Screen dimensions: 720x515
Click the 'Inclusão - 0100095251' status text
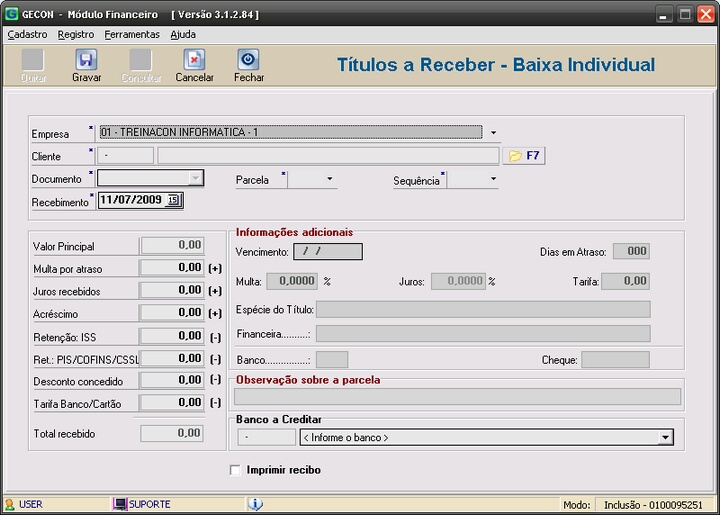(x=653, y=505)
